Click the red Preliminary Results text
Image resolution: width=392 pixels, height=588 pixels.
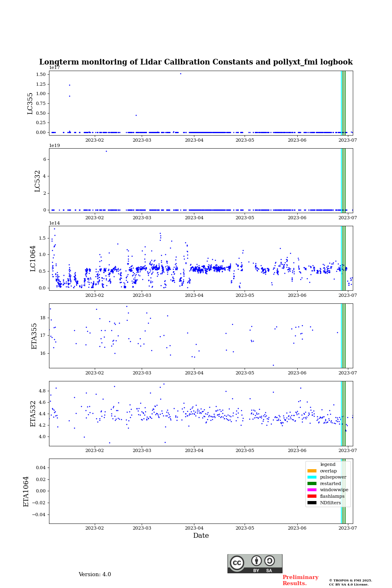coord(300,580)
